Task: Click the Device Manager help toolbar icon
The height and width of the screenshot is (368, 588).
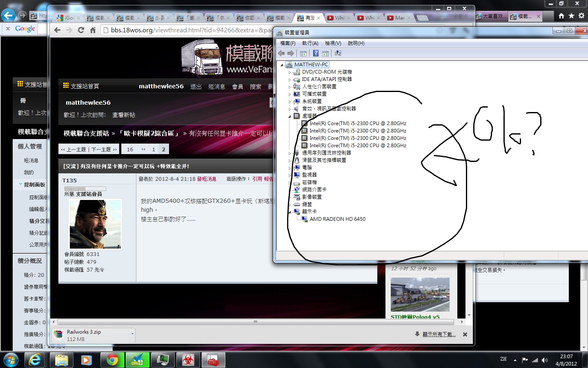Action: click(316, 54)
